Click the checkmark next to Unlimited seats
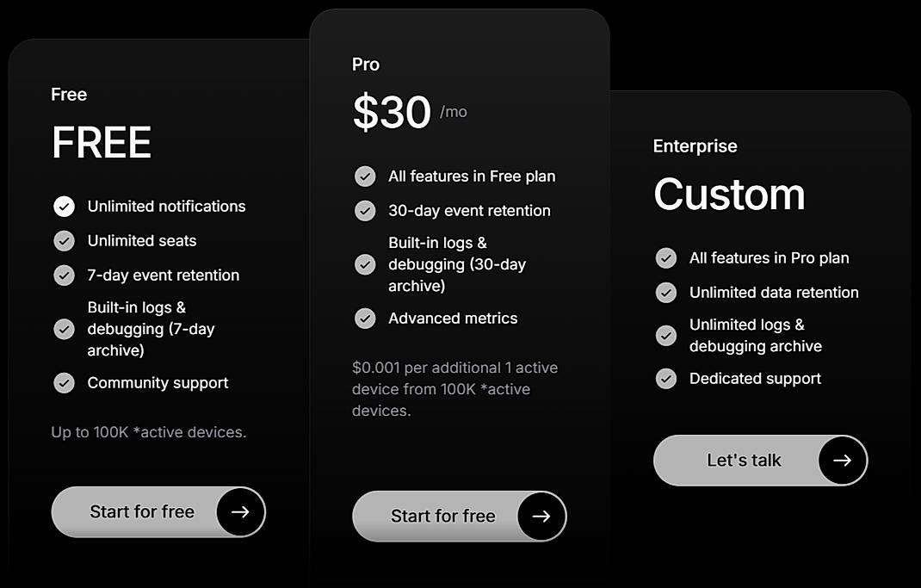The width and height of the screenshot is (921, 588). coord(64,240)
